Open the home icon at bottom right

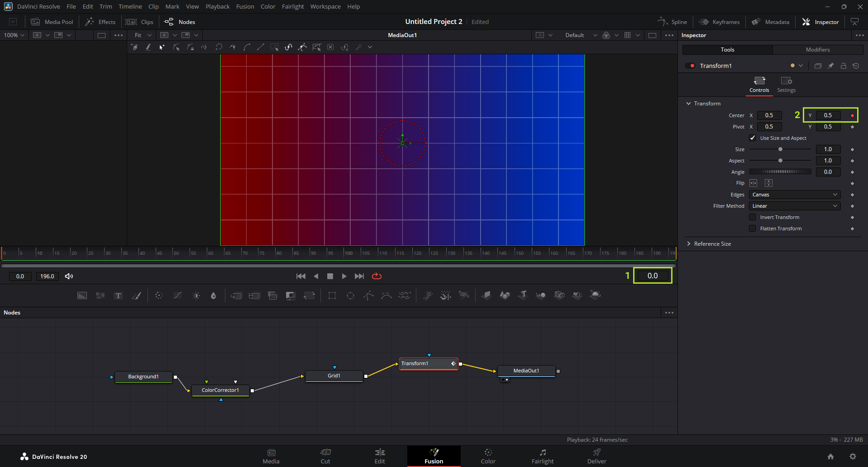(830, 457)
